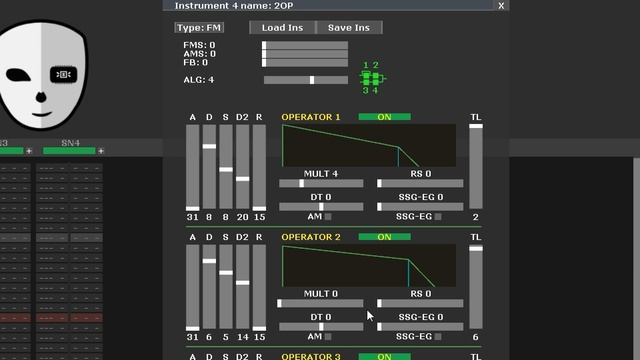Screen dimensions: 640x360
Task: Adjust Operator 2 MULT 0 slider
Action: [320, 304]
